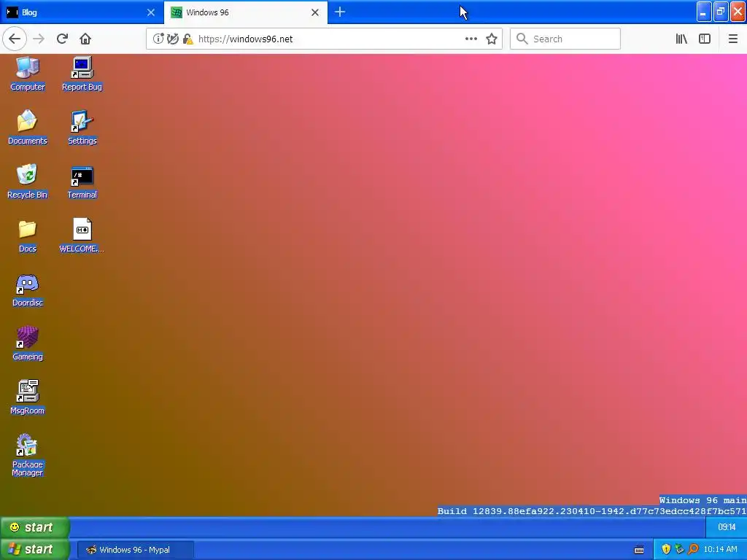Close the Blog tab
The image size is (747, 560).
coord(151,12)
